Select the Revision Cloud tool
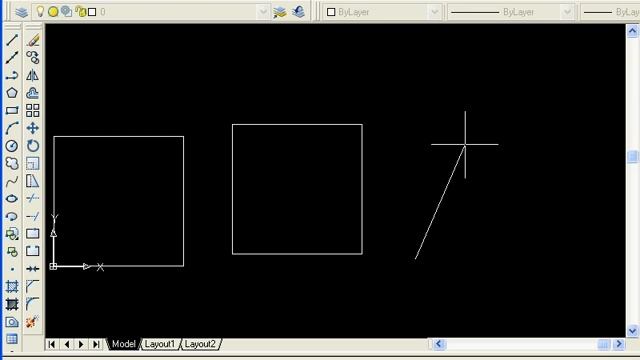 12,163
